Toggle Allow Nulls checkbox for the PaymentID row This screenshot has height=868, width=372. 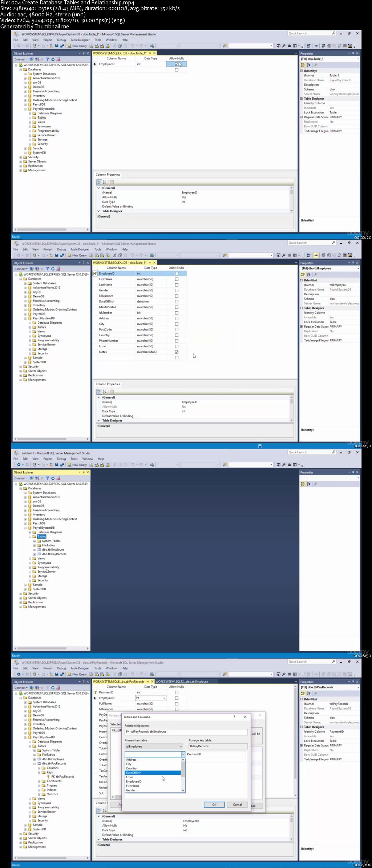tap(177, 692)
